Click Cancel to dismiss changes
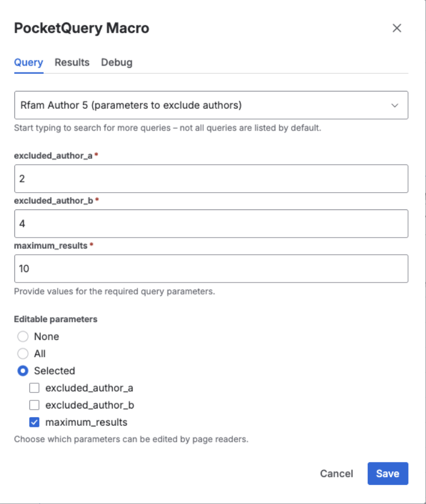 [337, 474]
